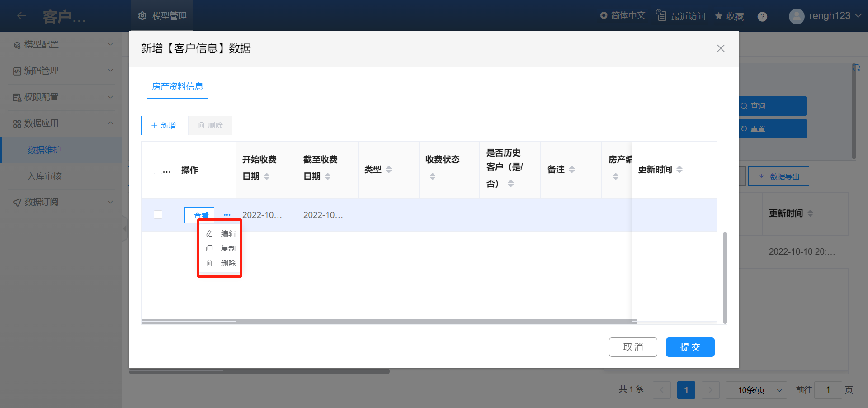Click the back arrow in the header
The height and width of the screenshot is (408, 868).
click(21, 16)
